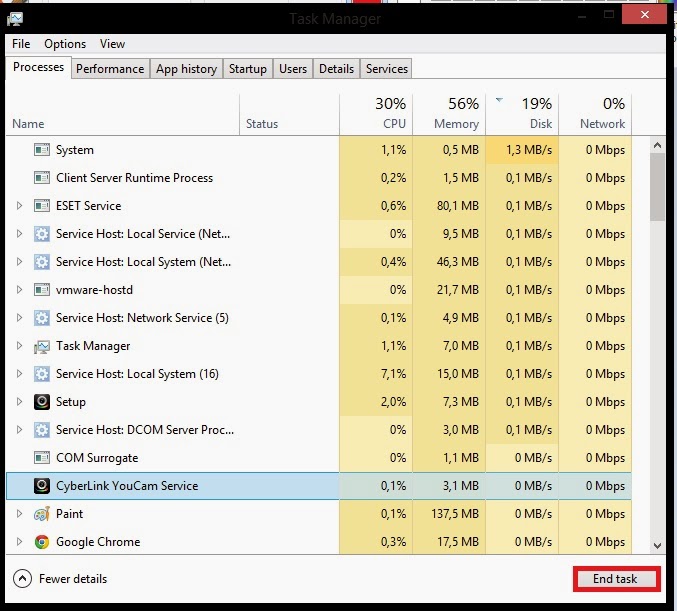Open the File menu
677x611 pixels.
coord(21,44)
